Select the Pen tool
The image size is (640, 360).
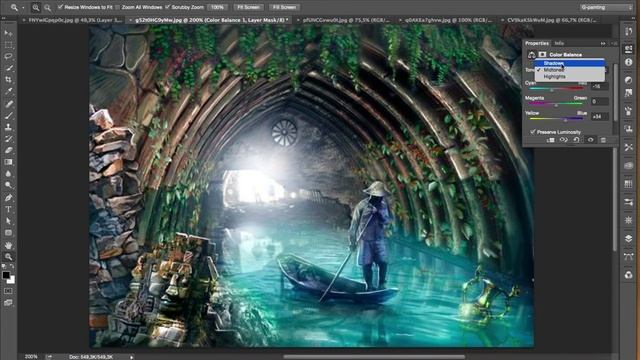pos(8,198)
